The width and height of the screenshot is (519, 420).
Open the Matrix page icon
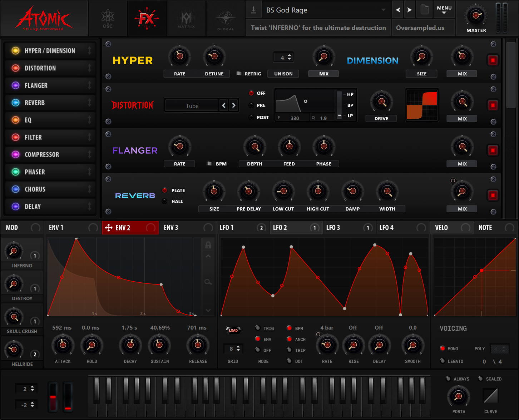pyautogui.click(x=186, y=18)
